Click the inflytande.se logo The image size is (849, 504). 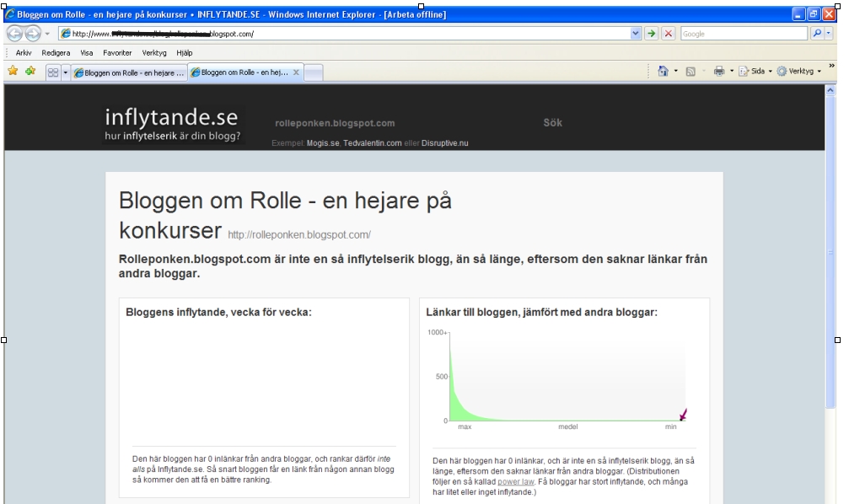click(x=172, y=117)
